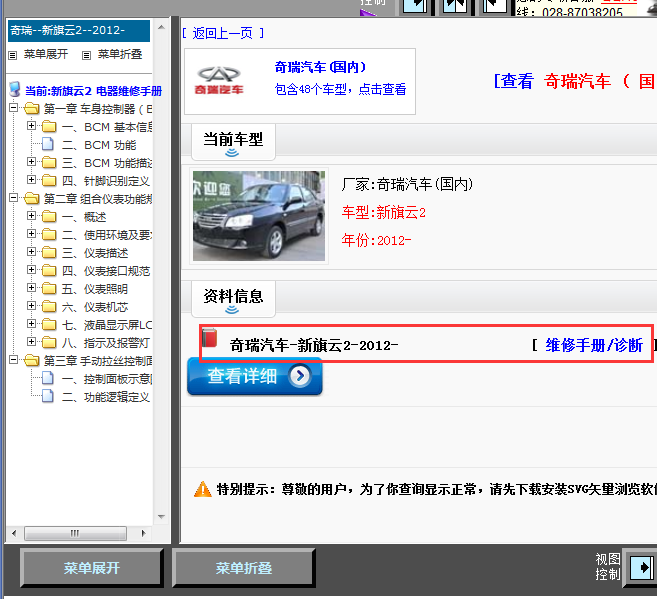Open 维修手册/诊断 link

point(594,346)
